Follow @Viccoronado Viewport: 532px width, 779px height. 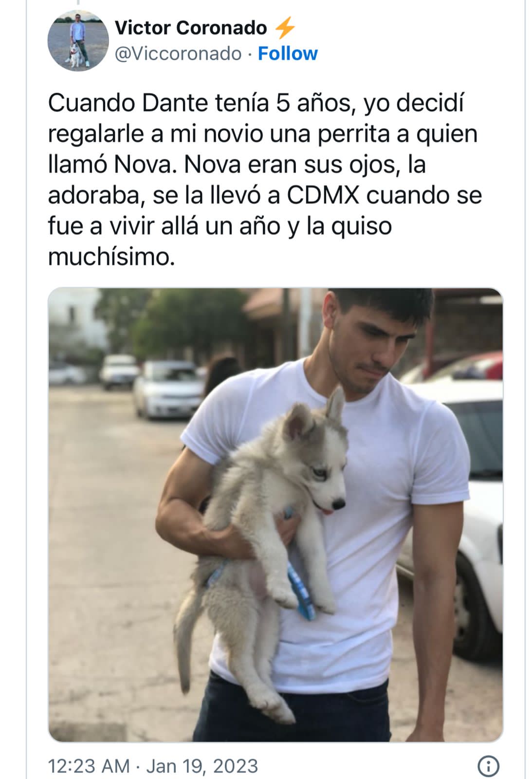[288, 54]
